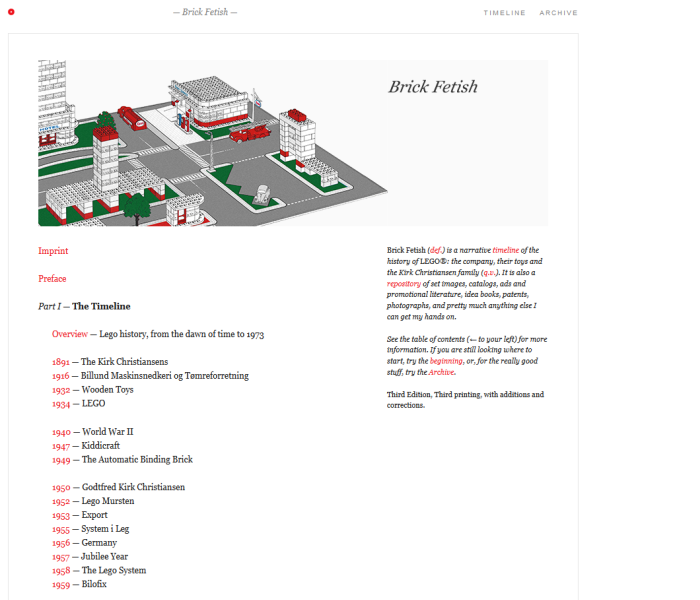Image resolution: width=700 pixels, height=600 pixels.
Task: Go to the 1891 Kirk Christiansens entry
Action: pos(61,362)
